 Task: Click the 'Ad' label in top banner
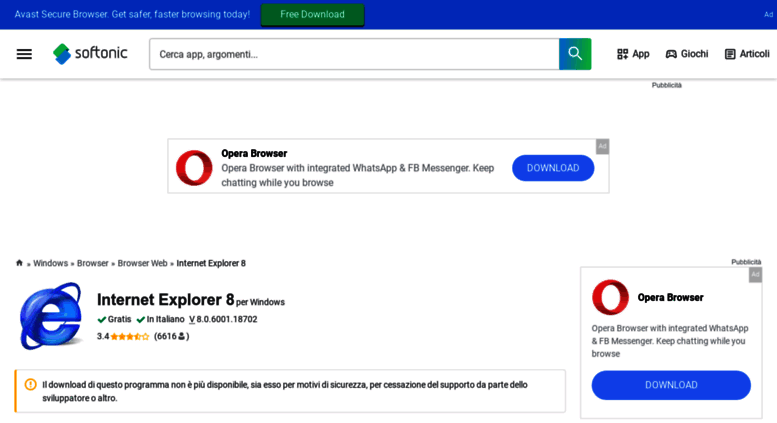[768, 14]
